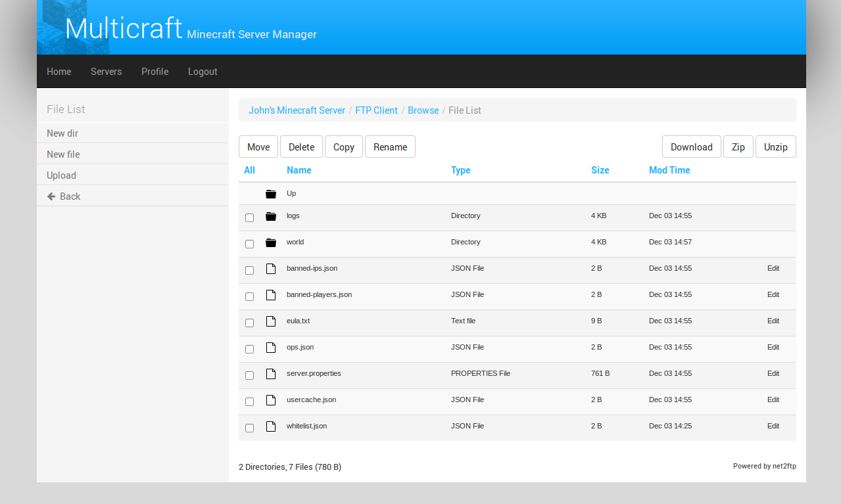Screen dimensions: 841x504
Task: Click the Rename button
Action: [390, 147]
